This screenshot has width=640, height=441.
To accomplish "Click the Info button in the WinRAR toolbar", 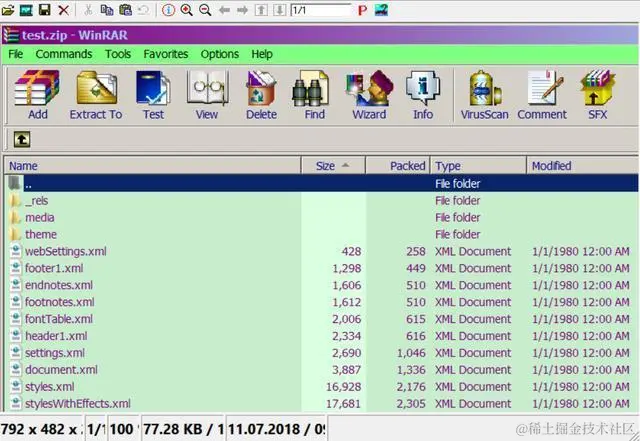I will (x=423, y=96).
